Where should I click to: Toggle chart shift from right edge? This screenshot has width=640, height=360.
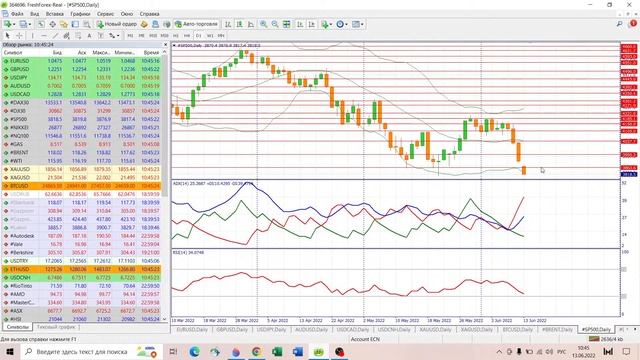312,24
